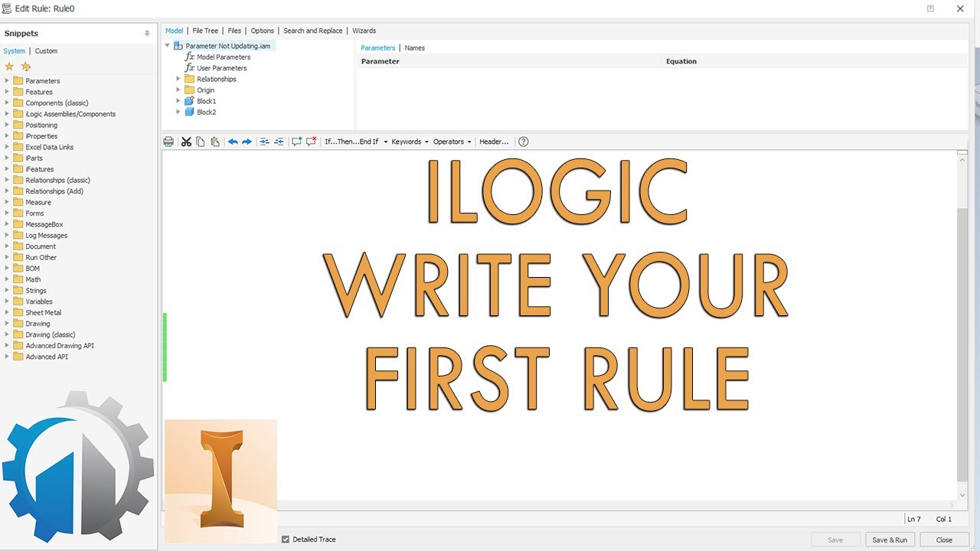The height and width of the screenshot is (551, 980).
Task: Click the Block1 component icon
Action: point(189,101)
